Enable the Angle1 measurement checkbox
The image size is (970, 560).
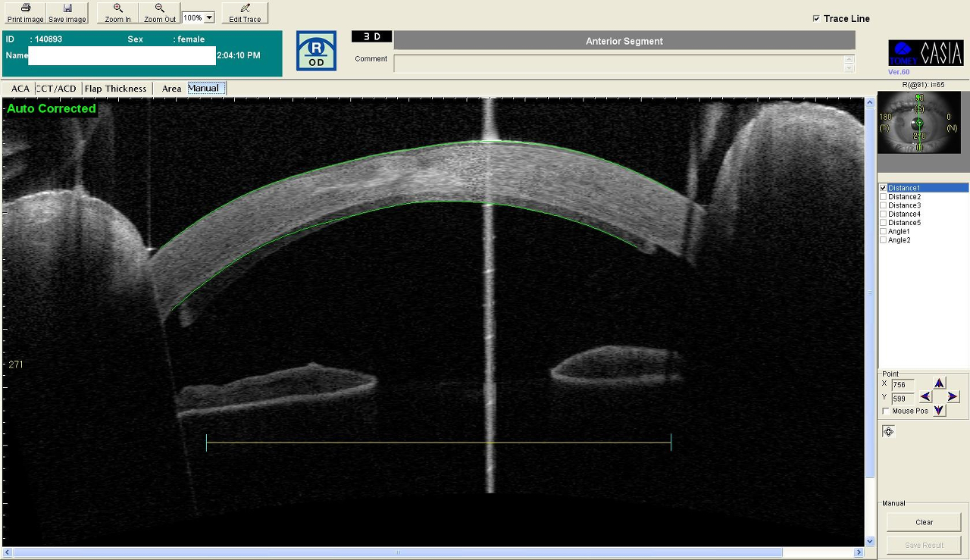tap(884, 232)
